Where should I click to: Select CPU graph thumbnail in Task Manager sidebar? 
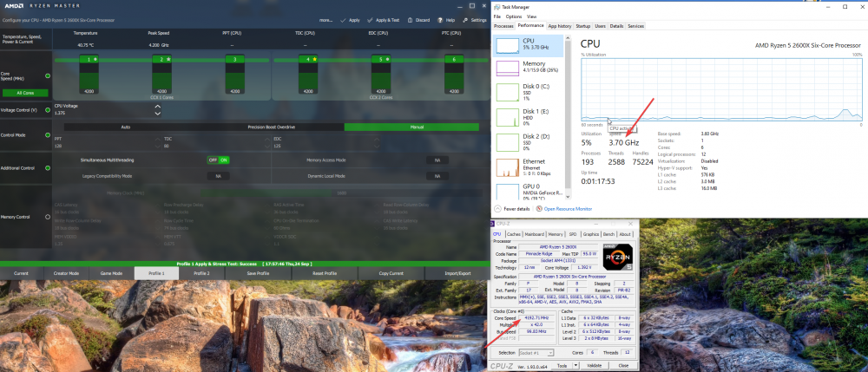pos(508,45)
